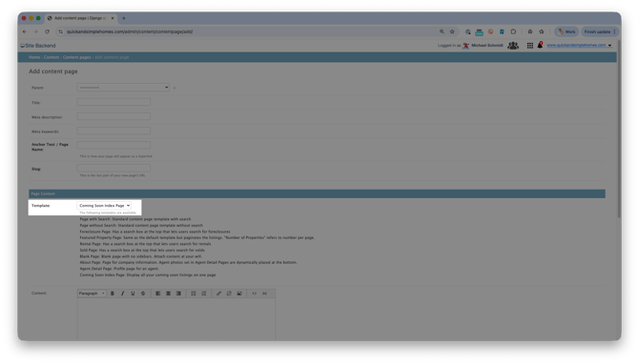This screenshot has height=364, width=639.
Task: Click the unlink icon in editor toolbar
Action: 229,293
